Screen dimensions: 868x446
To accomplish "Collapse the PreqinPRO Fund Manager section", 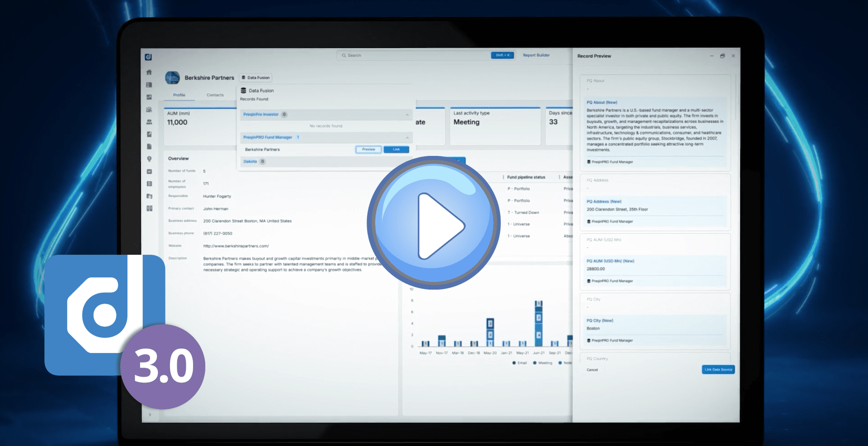I will coord(407,137).
